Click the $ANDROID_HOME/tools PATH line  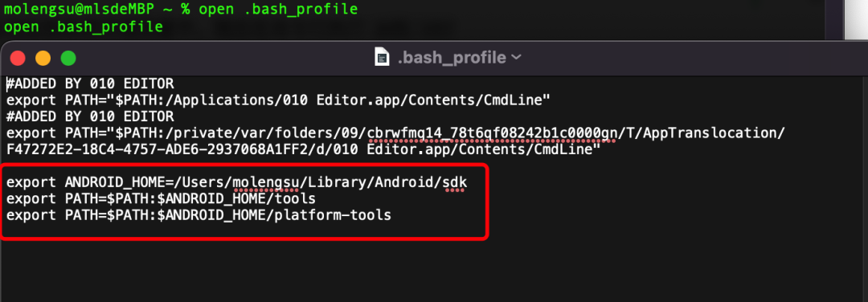tap(161, 198)
